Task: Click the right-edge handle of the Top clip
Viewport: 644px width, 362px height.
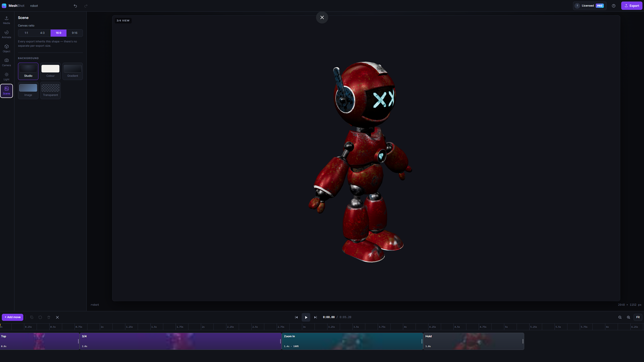Action: (78, 341)
